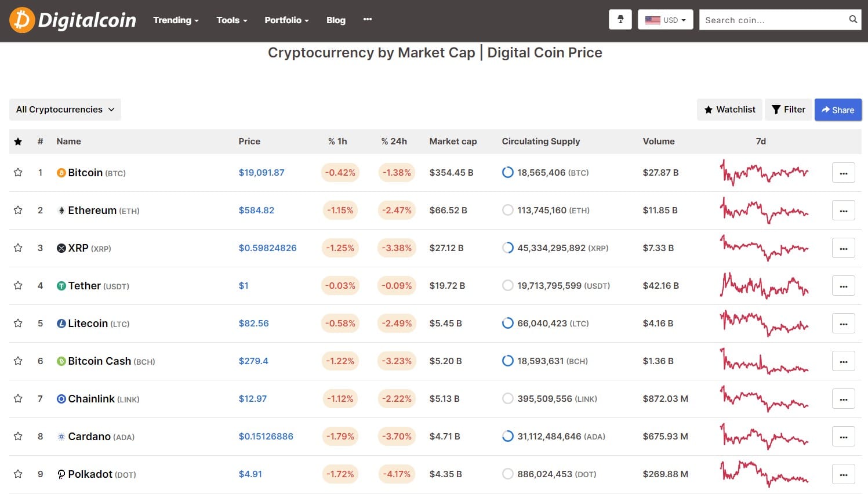The image size is (868, 494).
Task: Open the USD currency dropdown
Action: click(x=665, y=20)
